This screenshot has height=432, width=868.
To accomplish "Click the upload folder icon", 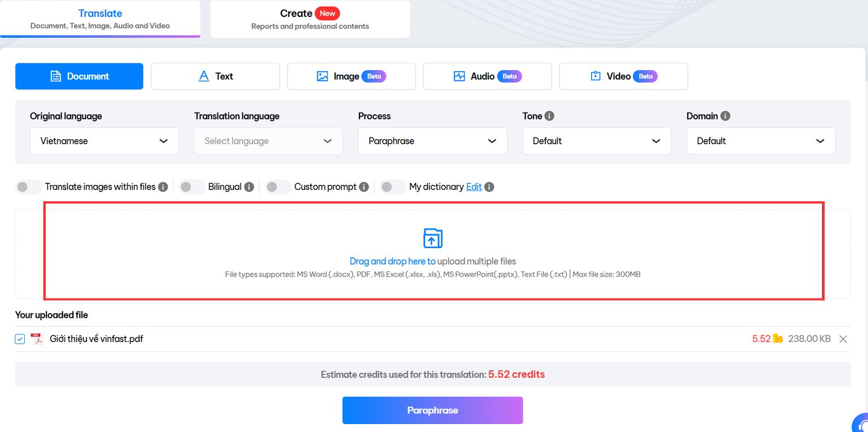I will [x=432, y=238].
